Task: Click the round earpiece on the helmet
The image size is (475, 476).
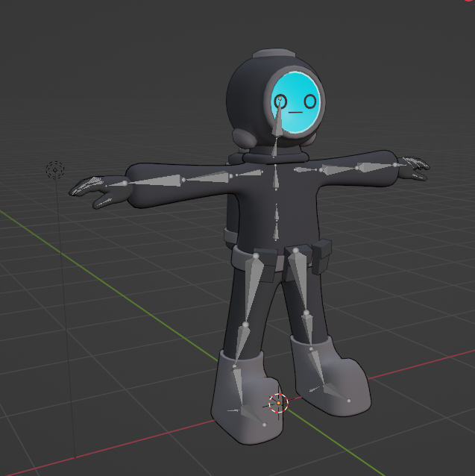Action: [x=245, y=137]
